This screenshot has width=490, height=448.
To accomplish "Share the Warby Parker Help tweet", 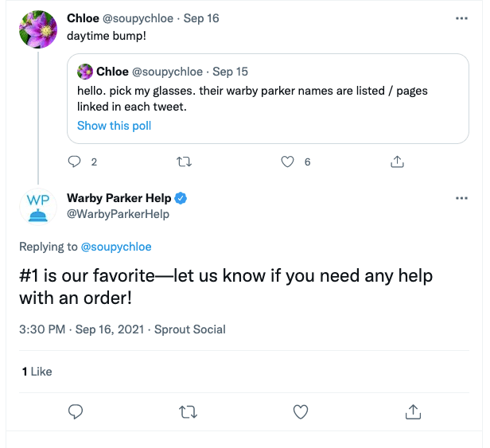I will pyautogui.click(x=413, y=411).
